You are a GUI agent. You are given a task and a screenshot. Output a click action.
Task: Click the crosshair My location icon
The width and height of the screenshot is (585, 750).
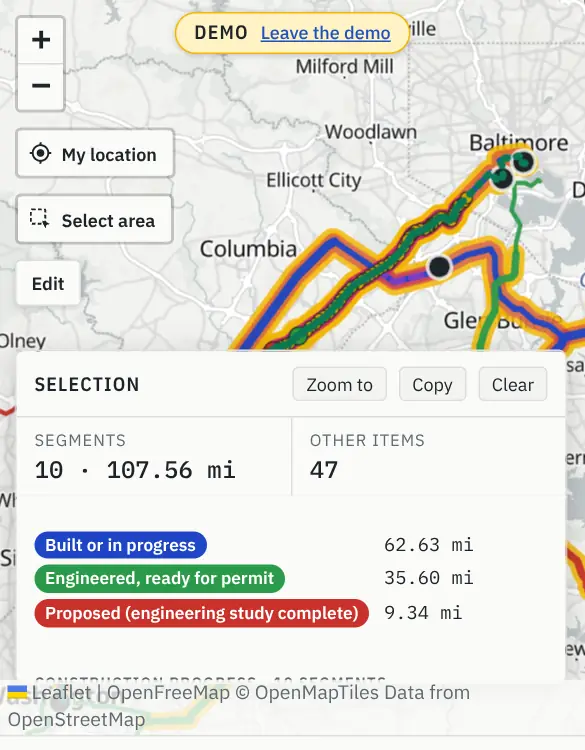[x=40, y=154]
